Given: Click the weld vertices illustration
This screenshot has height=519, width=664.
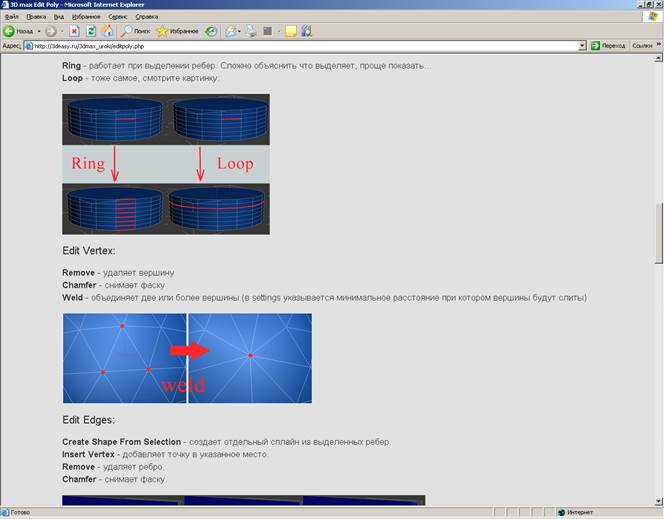Looking at the screenshot, I should click(187, 358).
